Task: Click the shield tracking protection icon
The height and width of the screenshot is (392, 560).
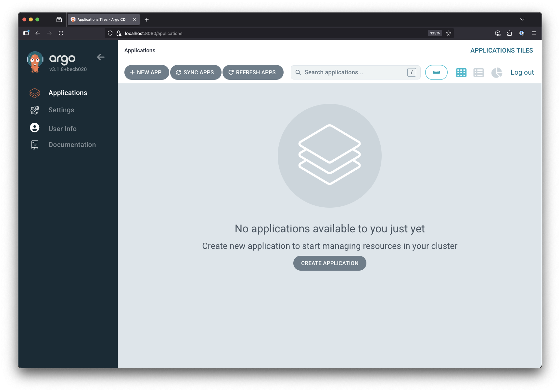Action: (x=110, y=33)
